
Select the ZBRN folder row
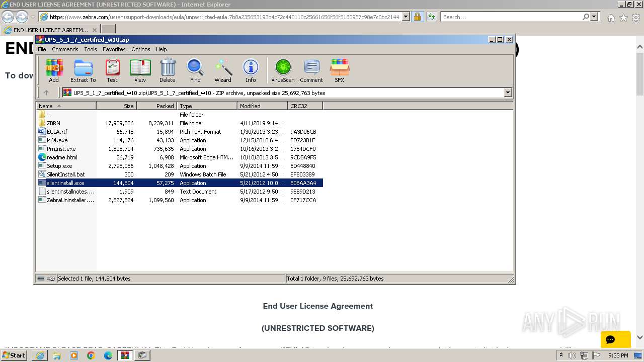click(x=179, y=123)
